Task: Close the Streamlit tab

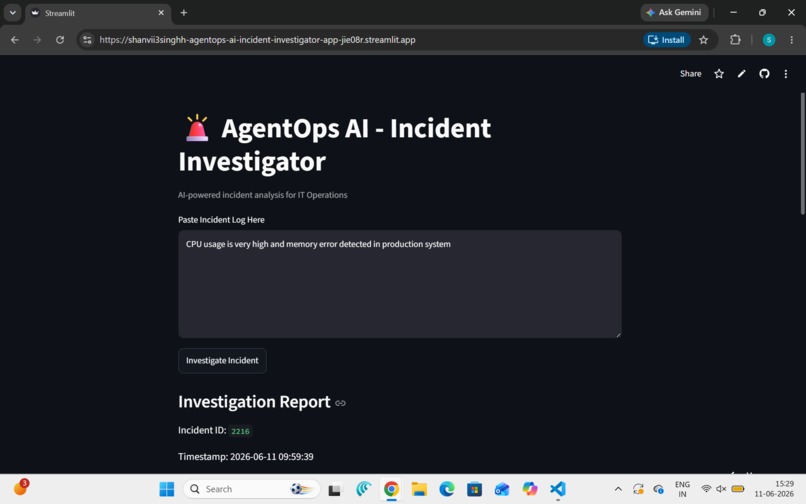Action: pos(161,12)
